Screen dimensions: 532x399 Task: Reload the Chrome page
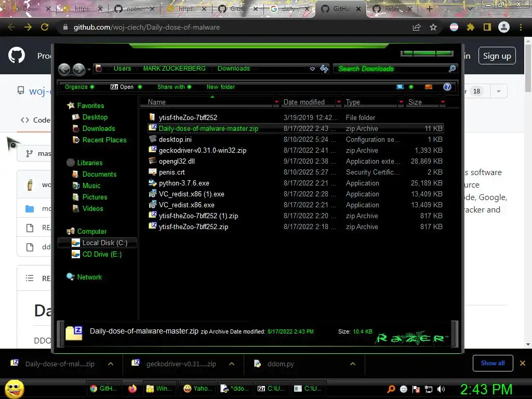(45, 27)
